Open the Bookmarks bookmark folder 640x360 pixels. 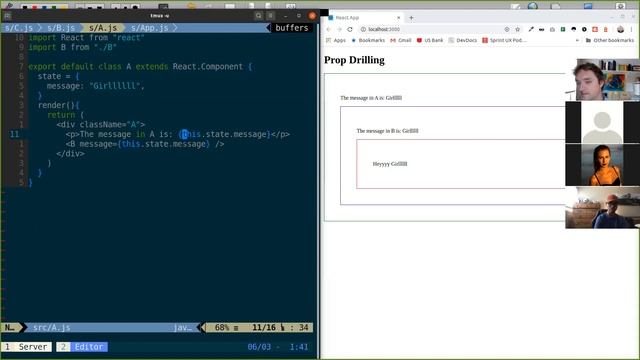tap(368, 40)
